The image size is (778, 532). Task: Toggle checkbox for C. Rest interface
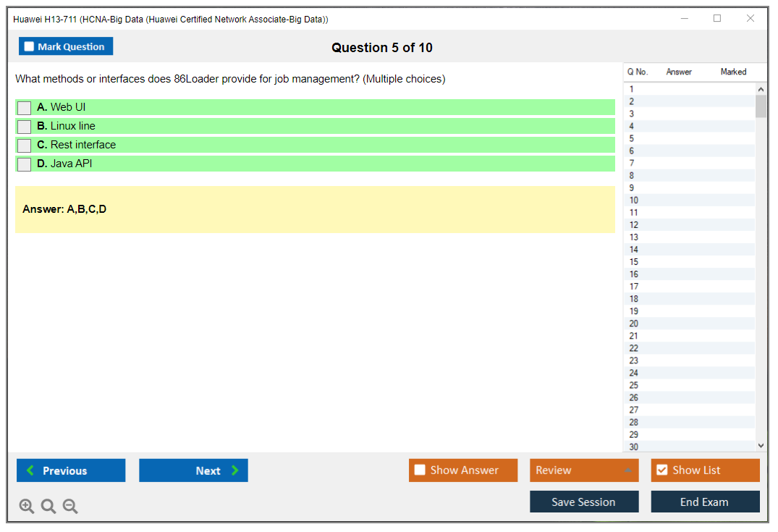coord(25,145)
